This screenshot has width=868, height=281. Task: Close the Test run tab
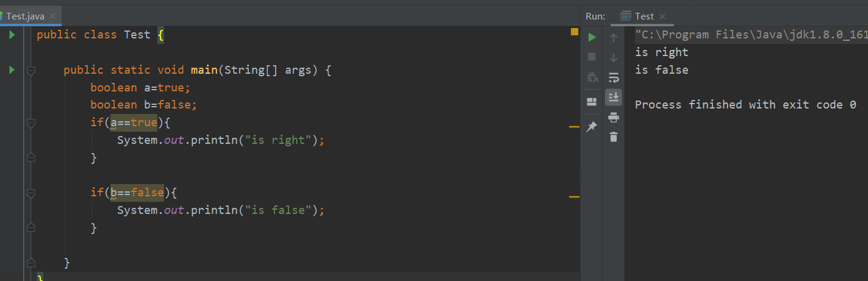(x=662, y=16)
